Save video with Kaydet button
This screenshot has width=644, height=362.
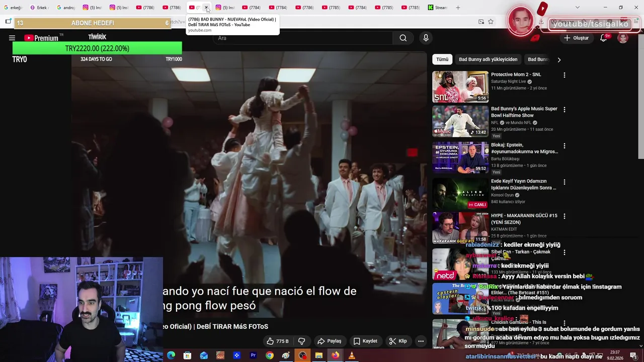pos(365,341)
